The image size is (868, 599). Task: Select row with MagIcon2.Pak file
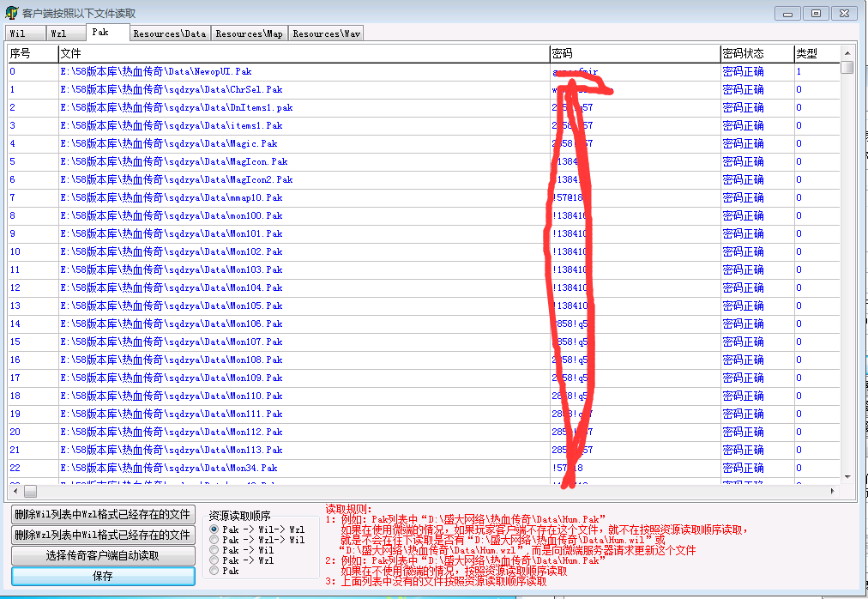424,179
